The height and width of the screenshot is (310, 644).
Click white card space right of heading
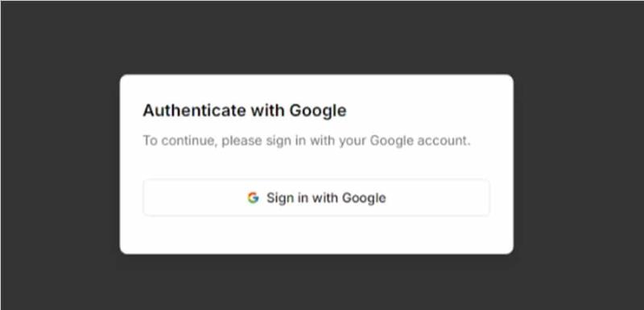click(427, 111)
